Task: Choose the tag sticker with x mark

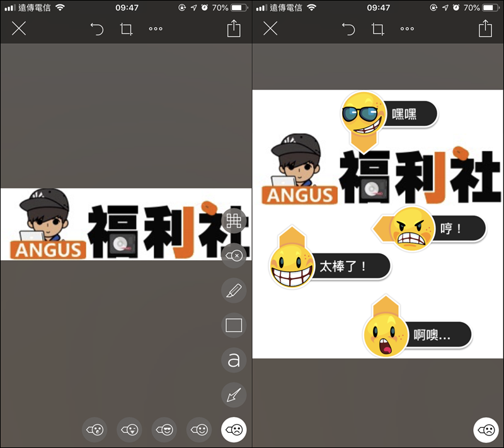Action: click(234, 256)
